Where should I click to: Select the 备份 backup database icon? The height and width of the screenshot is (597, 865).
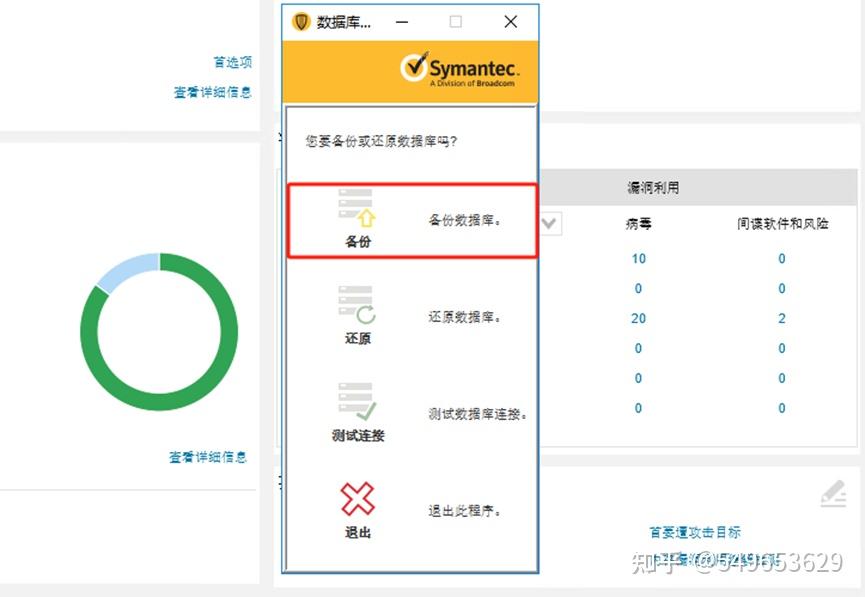coord(358,210)
